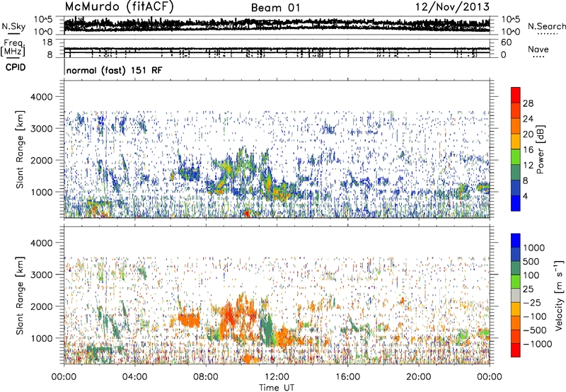
Task: Click the '60' tick on Nave axis
Action: point(506,42)
